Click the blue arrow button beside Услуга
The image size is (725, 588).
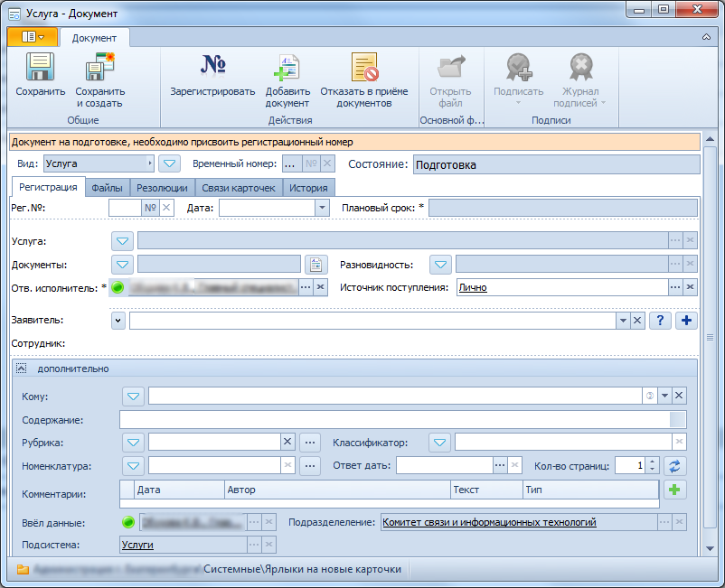click(123, 240)
